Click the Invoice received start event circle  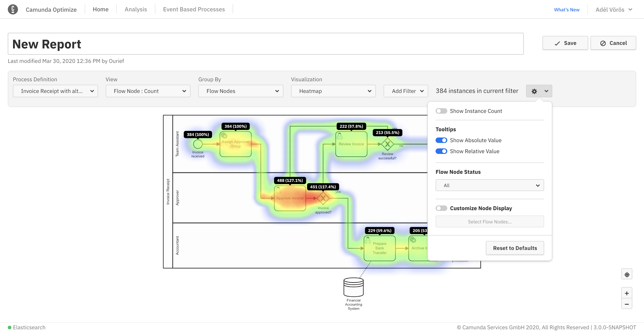(x=198, y=144)
